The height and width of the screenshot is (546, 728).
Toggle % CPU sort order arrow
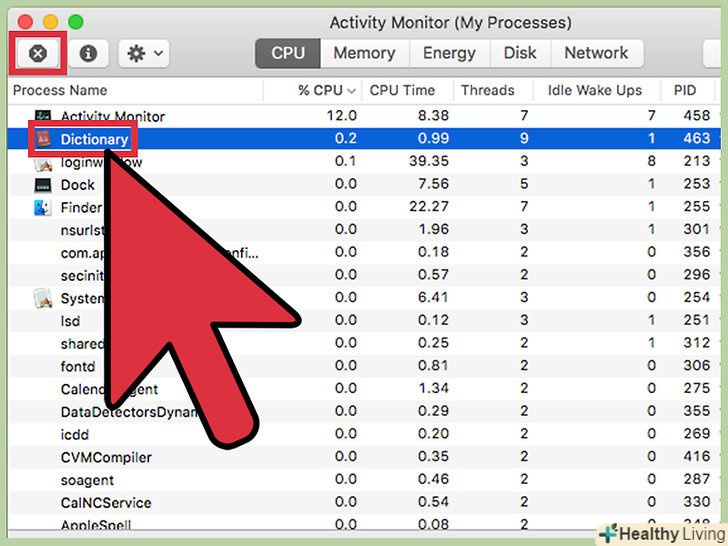351,91
